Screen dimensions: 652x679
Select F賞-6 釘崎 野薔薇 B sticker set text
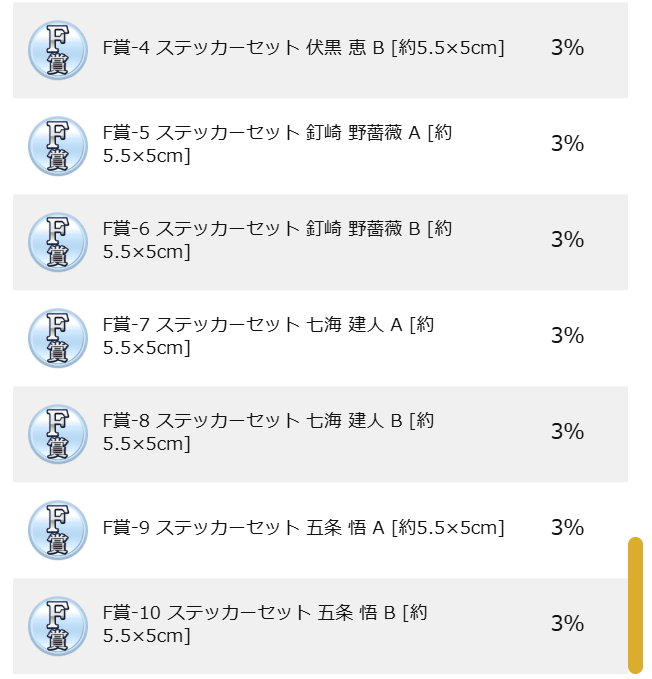pyautogui.click(x=278, y=240)
